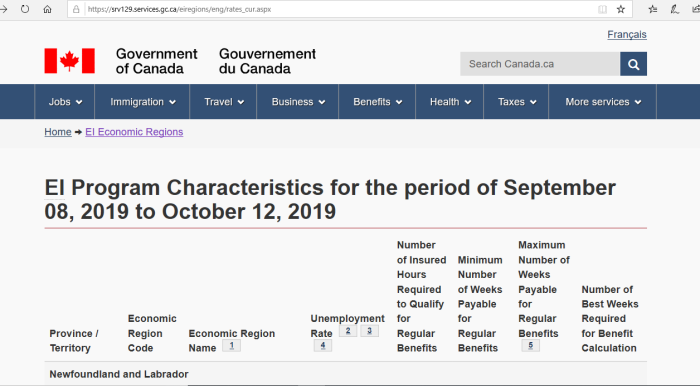700x386 pixels.
Task: Expand the Health menu
Action: pos(450,102)
